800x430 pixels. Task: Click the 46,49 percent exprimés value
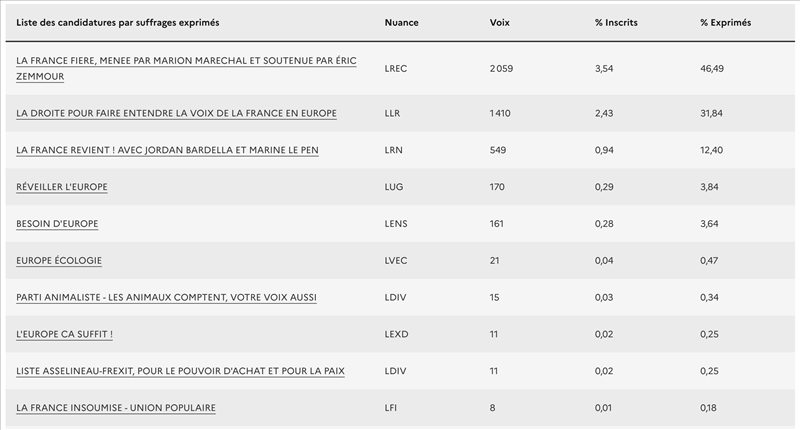click(x=712, y=68)
